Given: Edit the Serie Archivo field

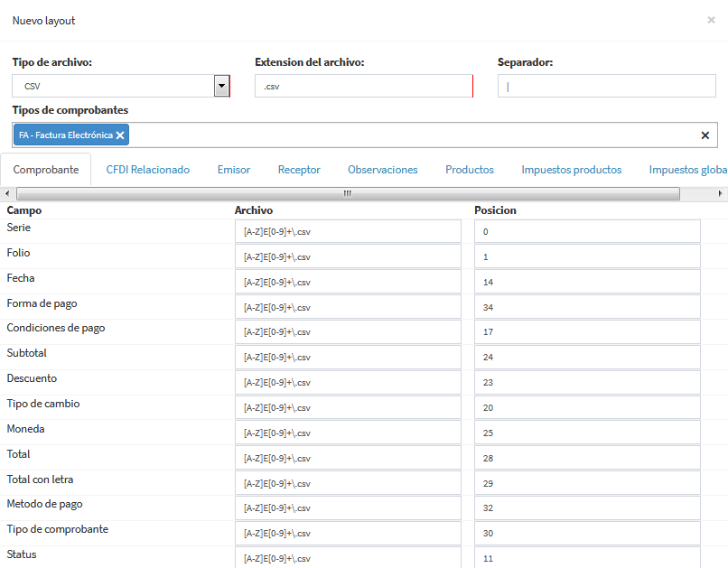Looking at the screenshot, I should click(x=348, y=232).
